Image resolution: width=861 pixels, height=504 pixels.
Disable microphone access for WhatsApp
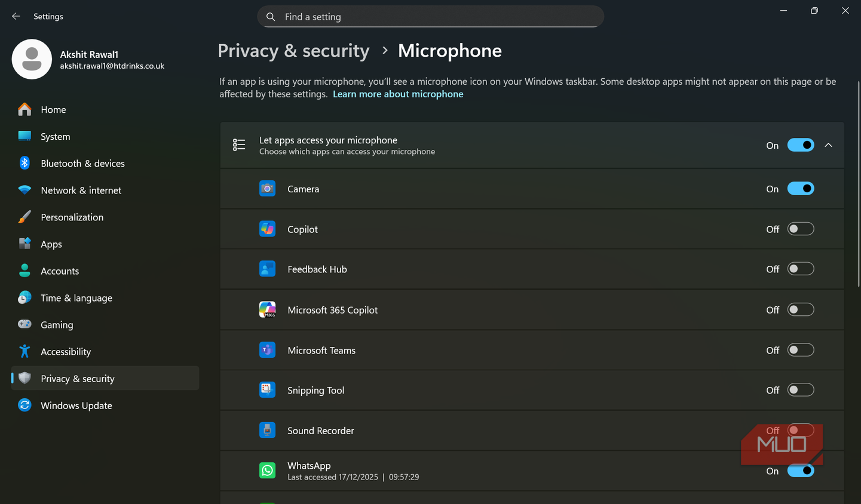tap(801, 471)
